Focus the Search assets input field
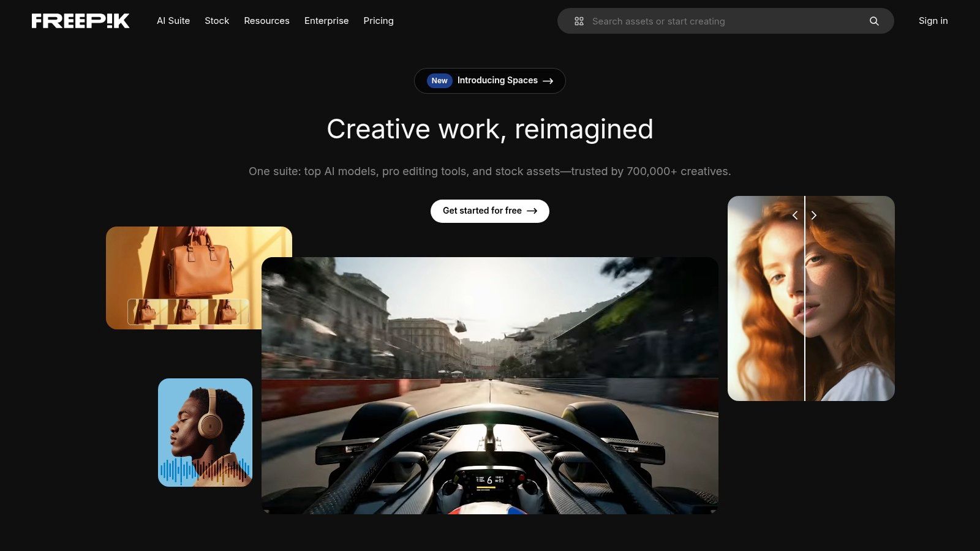Screen dimensions: 980x551 [723, 21]
